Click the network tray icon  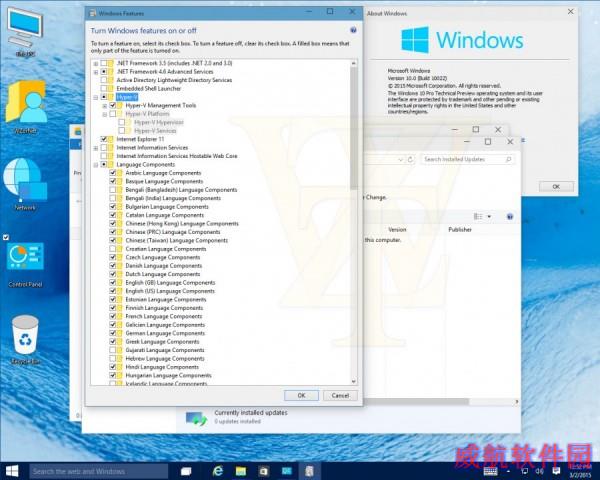click(x=524, y=471)
